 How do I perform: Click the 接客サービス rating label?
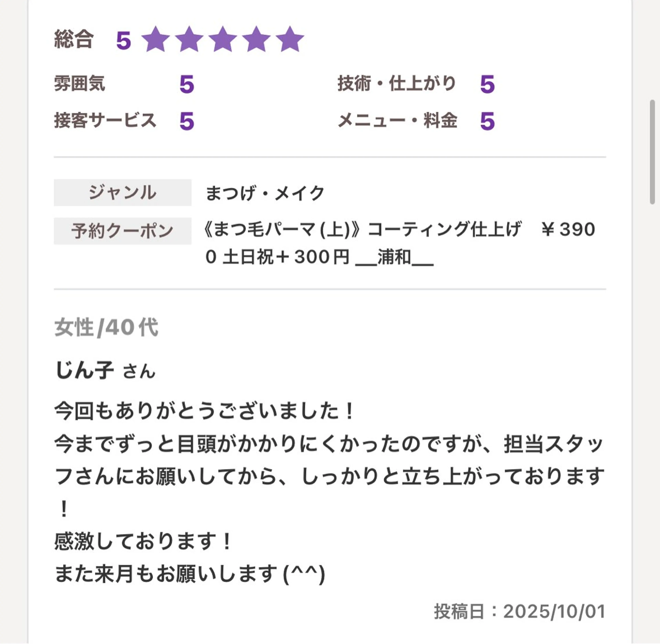105,120
